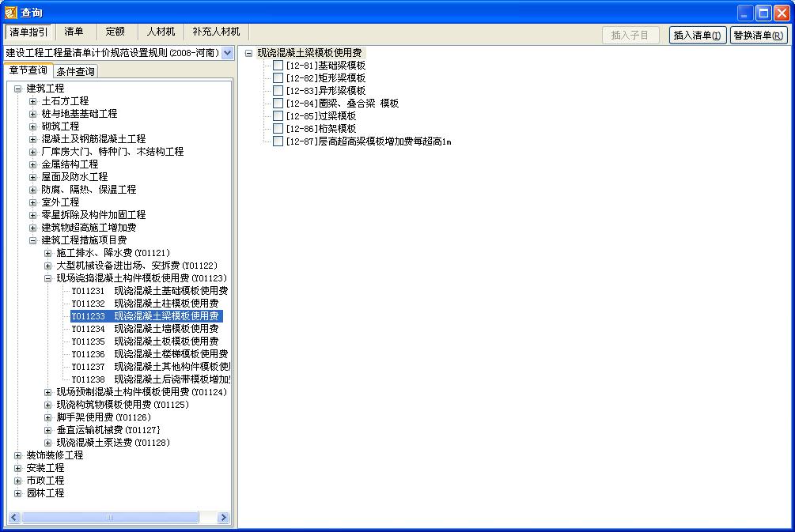This screenshot has width=795, height=532.
Task: Expand the 脚手架使用费 (Y01126) node
Action: tap(48, 417)
